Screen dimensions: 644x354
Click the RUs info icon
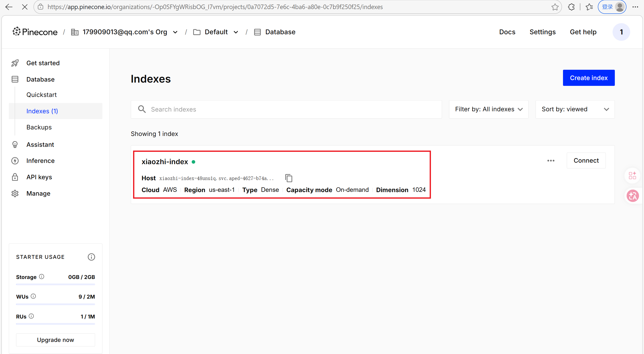pyautogui.click(x=31, y=316)
